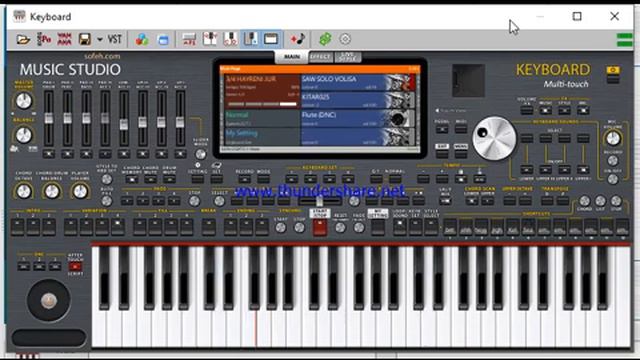The width and height of the screenshot is (640, 360).
Task: Toggle the Split Mix button
Action: coord(445,201)
